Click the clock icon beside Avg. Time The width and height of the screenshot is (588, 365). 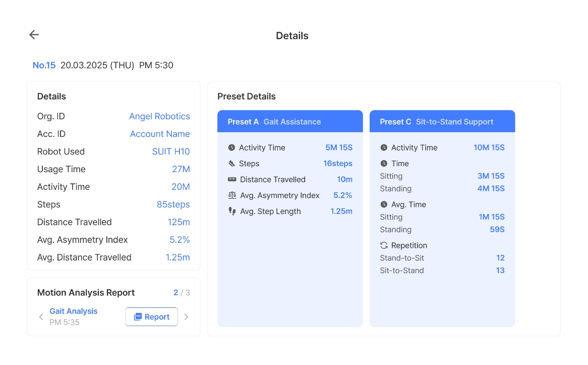[x=384, y=204]
